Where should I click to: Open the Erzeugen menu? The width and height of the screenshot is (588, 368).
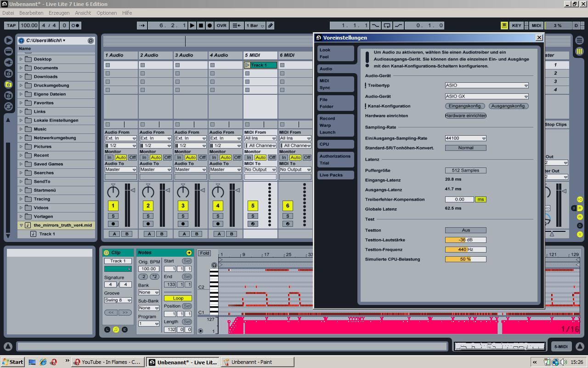59,13
